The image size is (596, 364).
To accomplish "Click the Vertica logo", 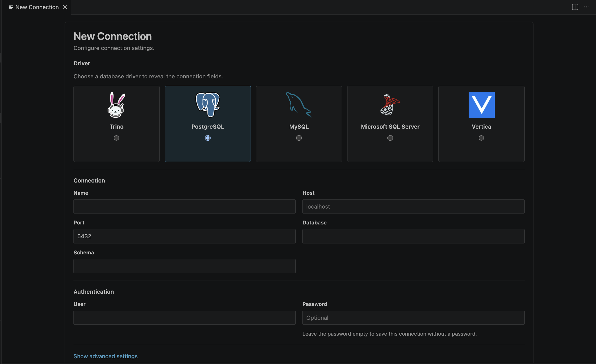I will [x=481, y=105].
